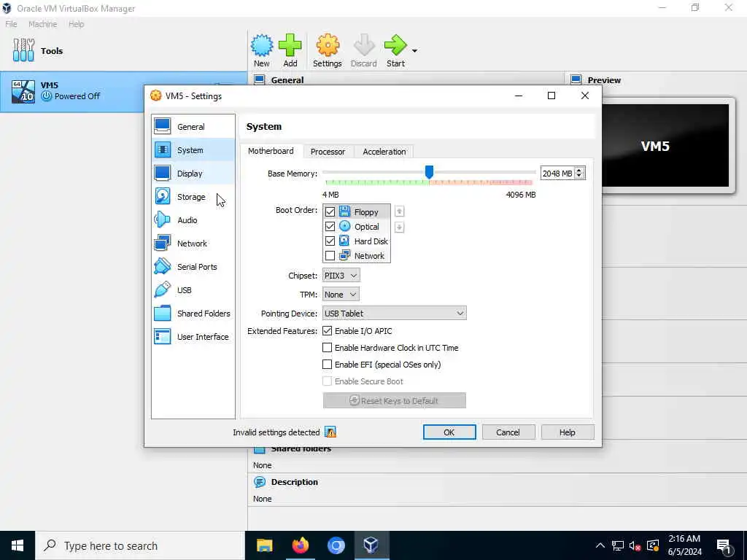This screenshot has width=747, height=560.
Task: Click the Preview section header
Action: coord(604,80)
